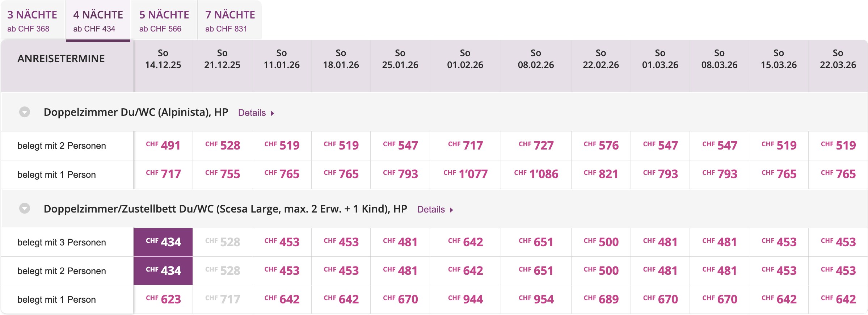Screen dimensions: 868x315
Task: Switch to the 5 Nächte tab
Action: point(164,21)
